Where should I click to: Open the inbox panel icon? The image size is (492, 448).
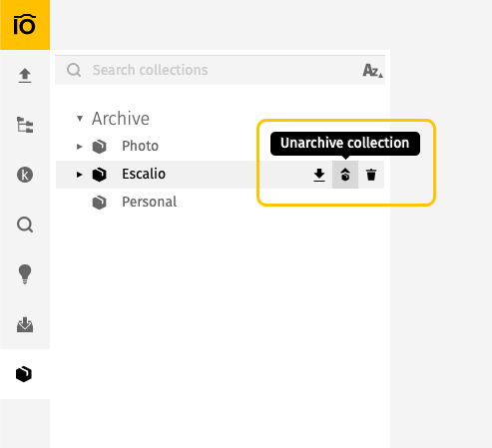pyautogui.click(x=25, y=324)
